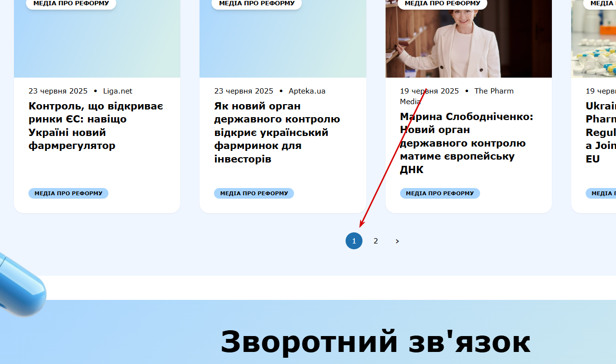Select current page 1 in pagination

coord(354,241)
